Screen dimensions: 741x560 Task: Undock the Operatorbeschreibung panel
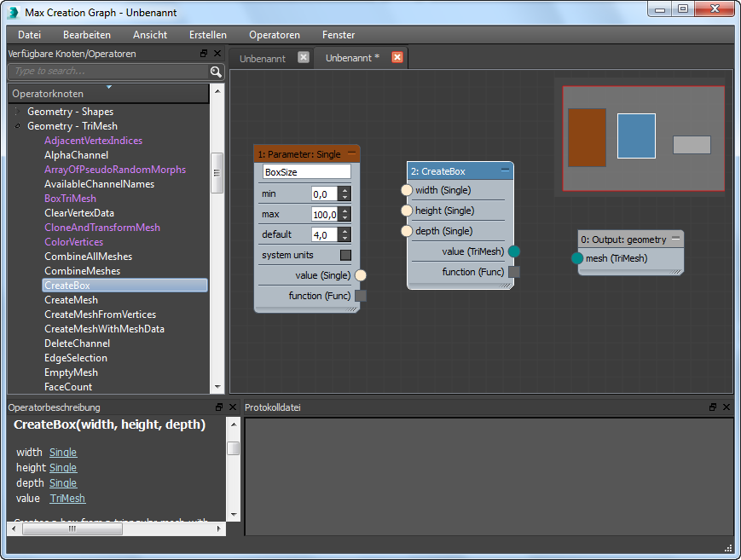tap(219, 407)
